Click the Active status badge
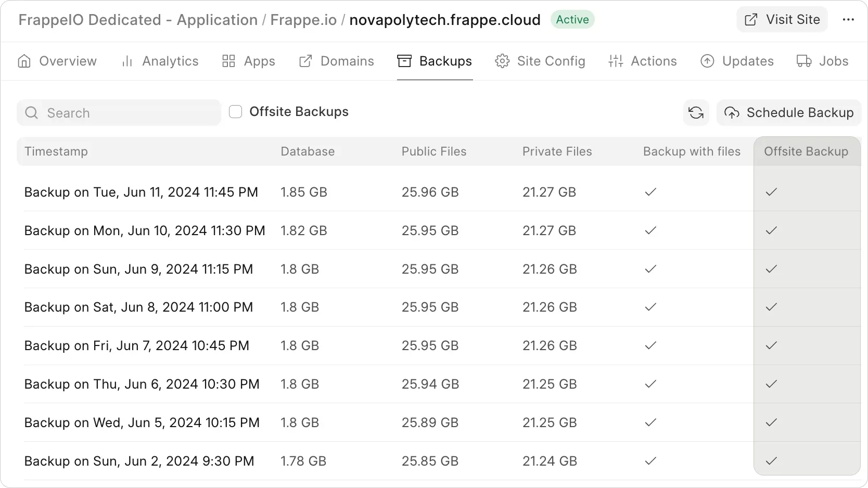Screen dimensions: 868x488 pyautogui.click(x=572, y=19)
